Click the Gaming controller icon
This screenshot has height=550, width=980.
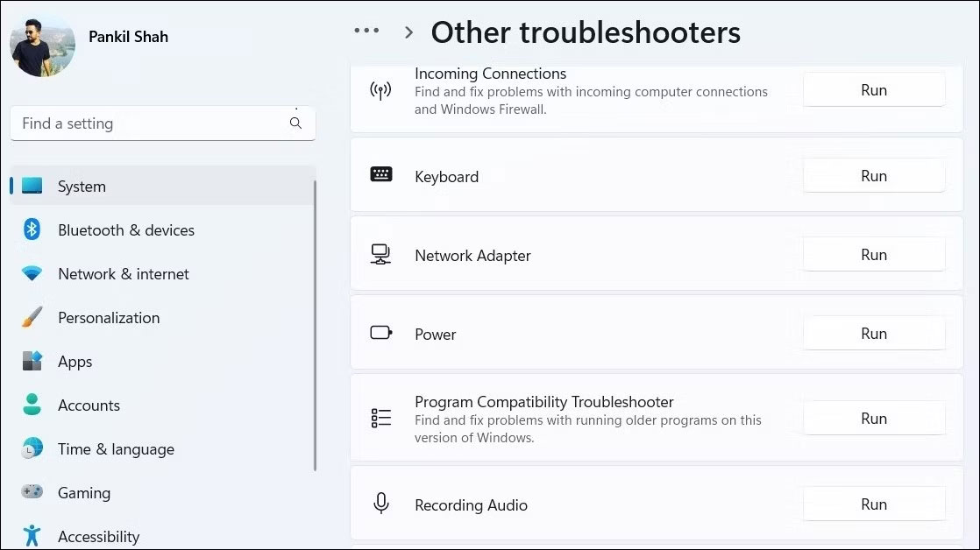(32, 492)
